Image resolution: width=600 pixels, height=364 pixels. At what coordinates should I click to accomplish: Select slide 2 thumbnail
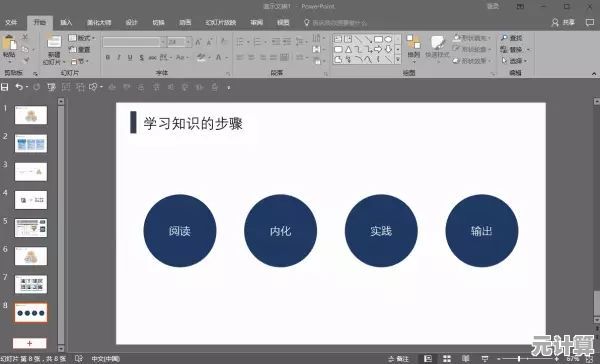(x=31, y=144)
